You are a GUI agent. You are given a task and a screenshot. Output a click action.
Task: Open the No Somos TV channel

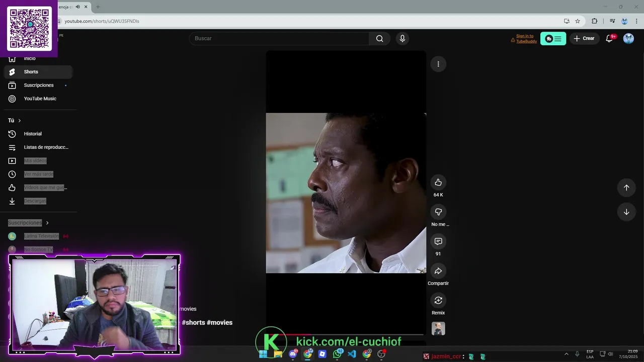coord(38,249)
